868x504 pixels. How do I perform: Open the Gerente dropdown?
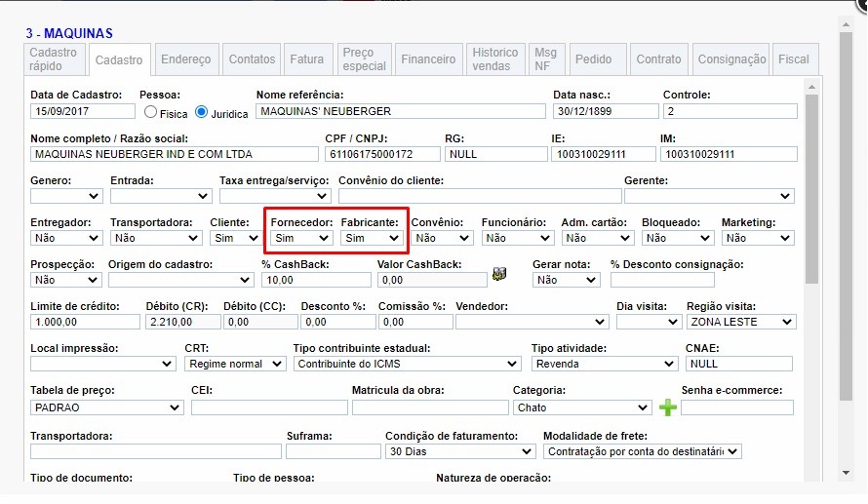click(709, 196)
